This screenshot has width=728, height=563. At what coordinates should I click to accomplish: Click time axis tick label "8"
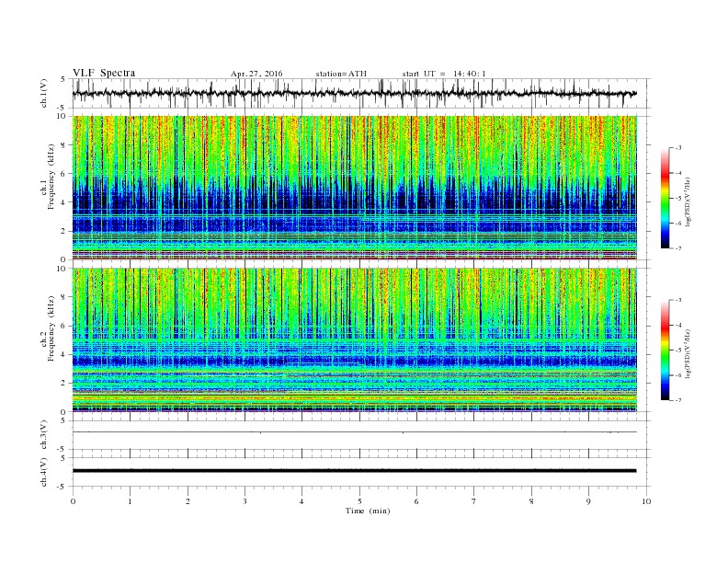click(531, 501)
